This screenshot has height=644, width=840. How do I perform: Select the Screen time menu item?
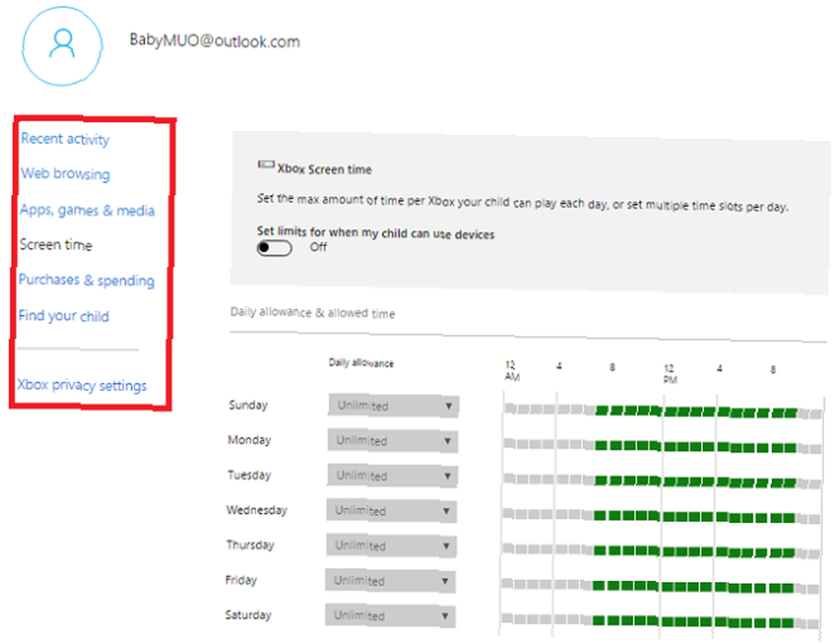[x=55, y=244]
